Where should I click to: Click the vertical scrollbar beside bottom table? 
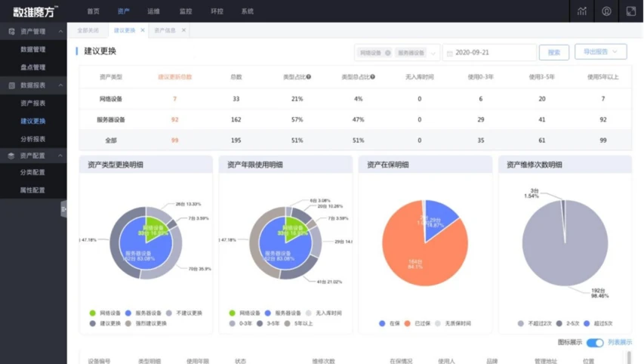click(x=629, y=357)
